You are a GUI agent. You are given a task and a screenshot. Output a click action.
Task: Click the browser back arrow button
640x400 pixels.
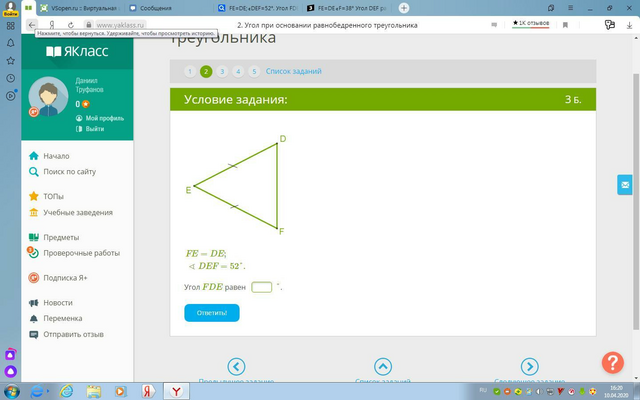pos(32,25)
